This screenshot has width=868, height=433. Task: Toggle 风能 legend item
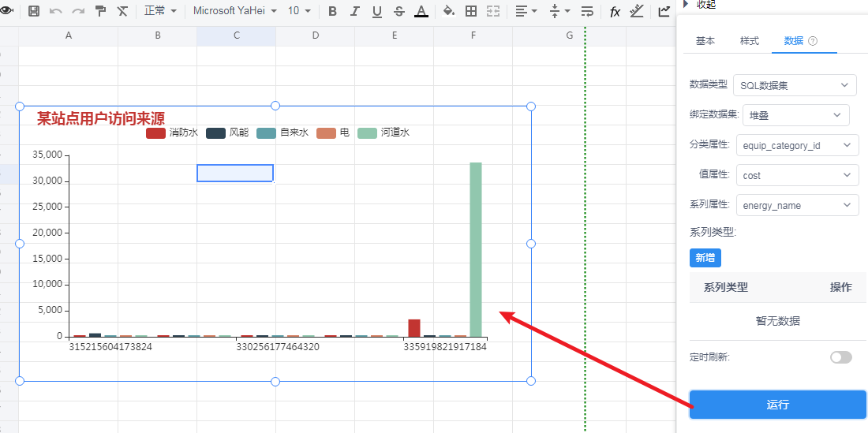pos(227,133)
